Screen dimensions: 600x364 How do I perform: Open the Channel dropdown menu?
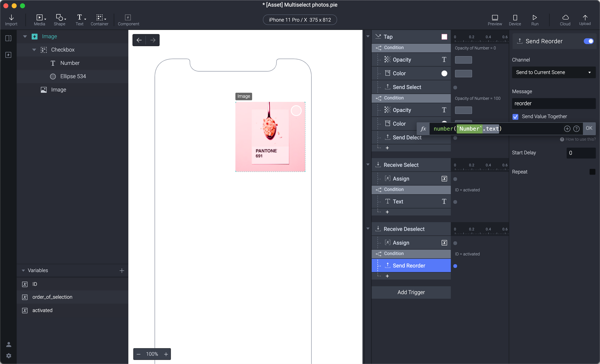point(553,73)
